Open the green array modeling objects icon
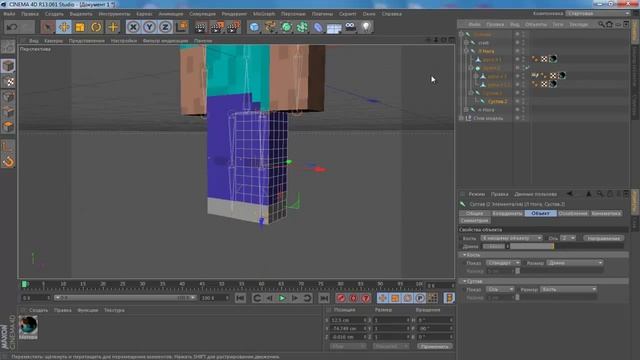Image resolution: width=640 pixels, height=360 pixels. [302, 27]
